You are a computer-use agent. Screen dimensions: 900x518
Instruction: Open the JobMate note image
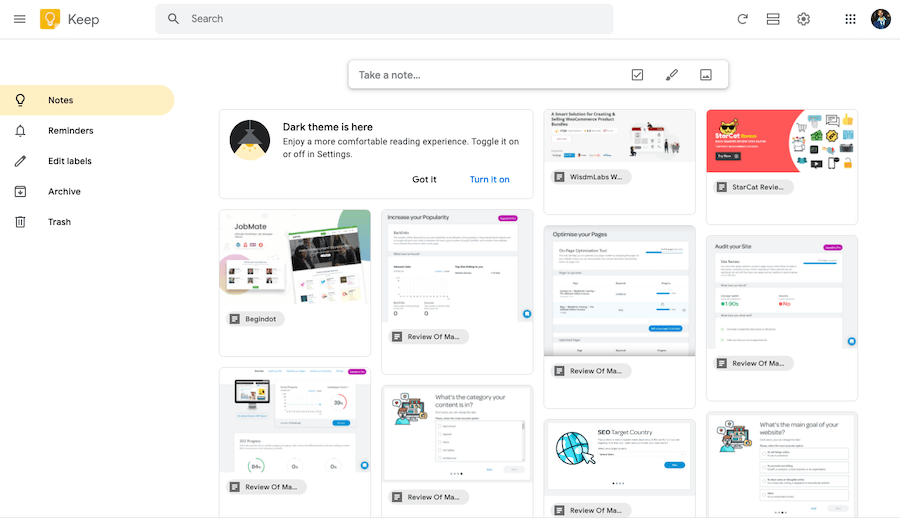tap(295, 257)
